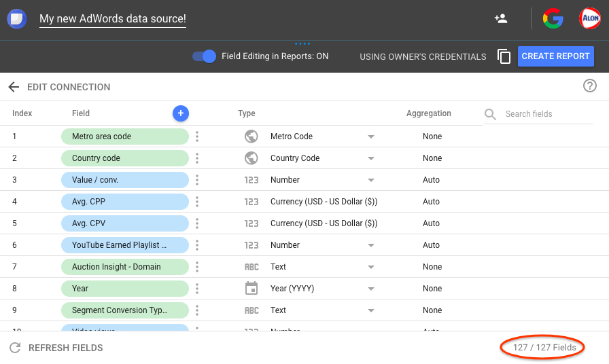Expand the Metro Code type dropdown
609x364 pixels.
point(371,136)
